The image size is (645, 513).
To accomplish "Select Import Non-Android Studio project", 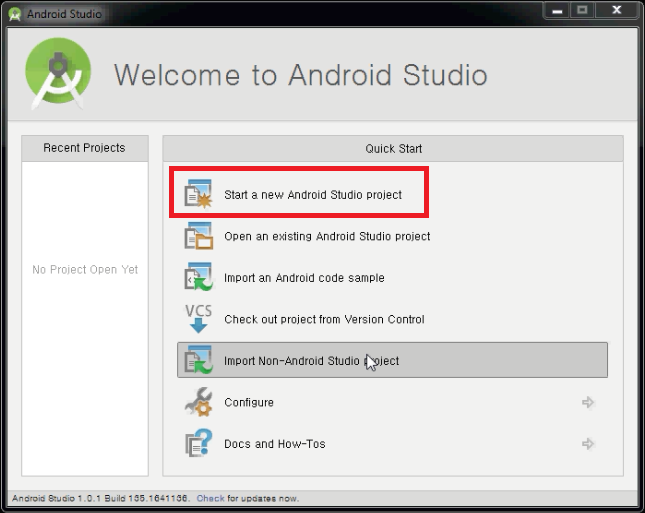I will pyautogui.click(x=392, y=360).
